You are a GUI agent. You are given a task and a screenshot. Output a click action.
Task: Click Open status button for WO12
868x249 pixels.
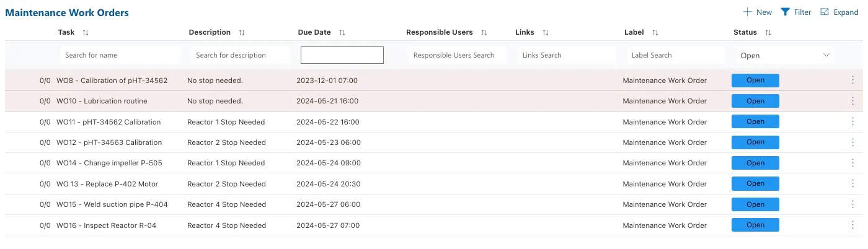[x=755, y=142]
